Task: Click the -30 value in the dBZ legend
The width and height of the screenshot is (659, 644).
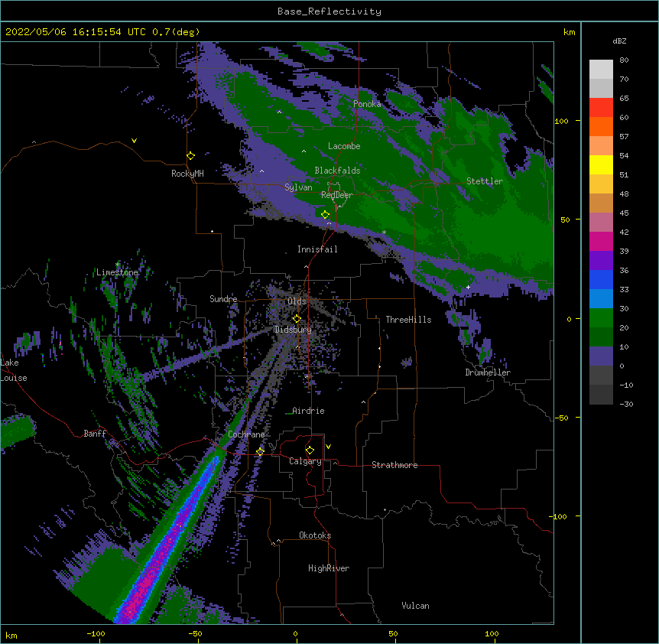Action: (626, 404)
